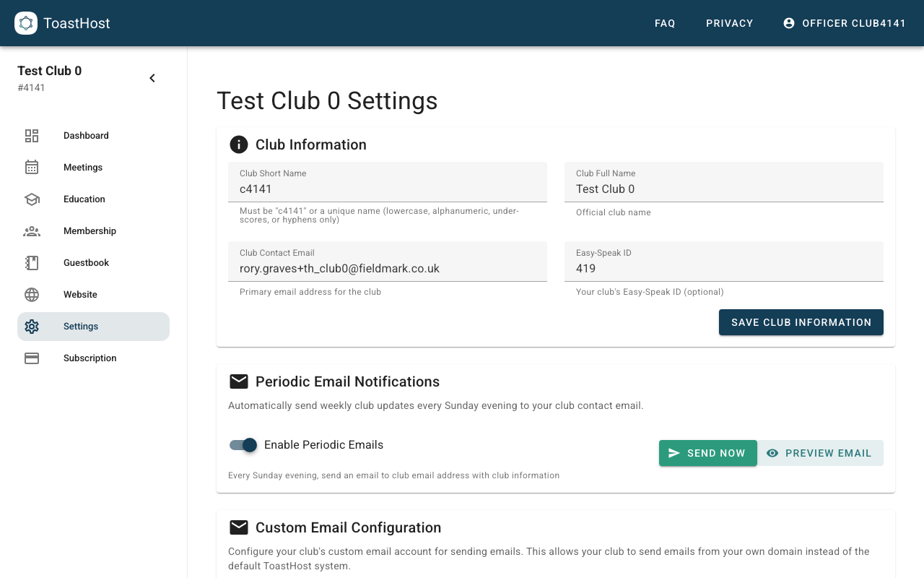Click the Guestbook notebook icon
Image resolution: width=924 pixels, height=578 pixels.
[32, 263]
